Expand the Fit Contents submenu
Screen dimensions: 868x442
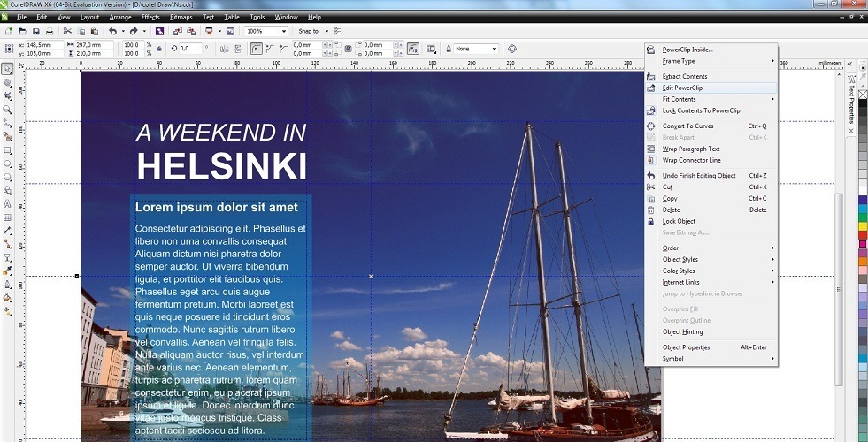pos(711,100)
